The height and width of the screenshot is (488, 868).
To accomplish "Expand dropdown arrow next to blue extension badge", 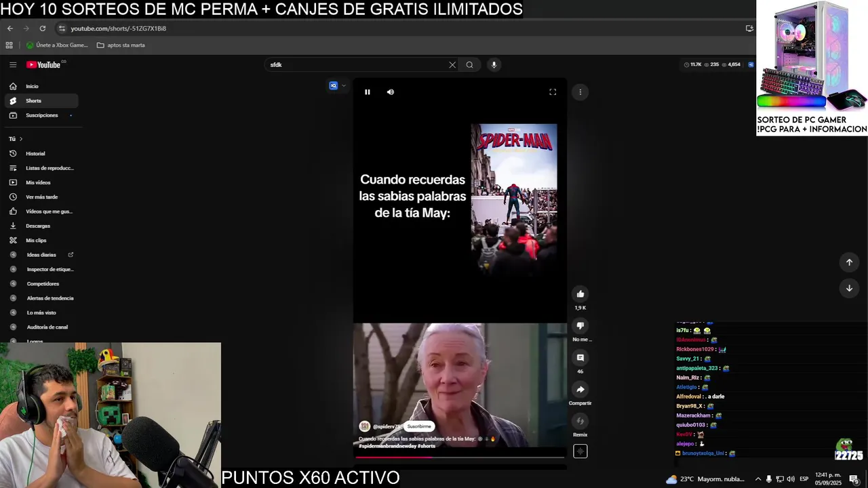I will click(x=344, y=86).
